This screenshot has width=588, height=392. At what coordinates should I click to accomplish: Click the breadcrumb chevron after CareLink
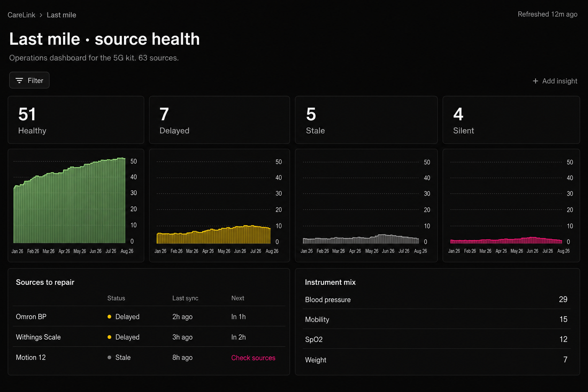[x=41, y=15]
